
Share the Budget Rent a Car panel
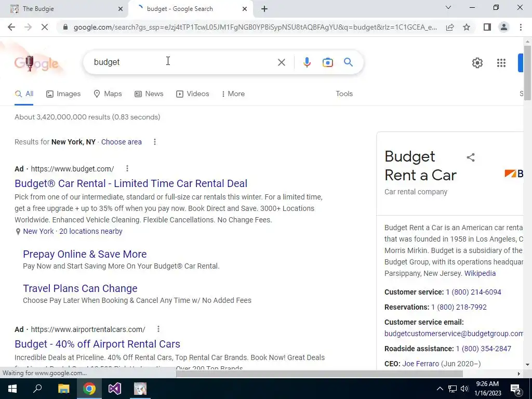click(x=471, y=157)
